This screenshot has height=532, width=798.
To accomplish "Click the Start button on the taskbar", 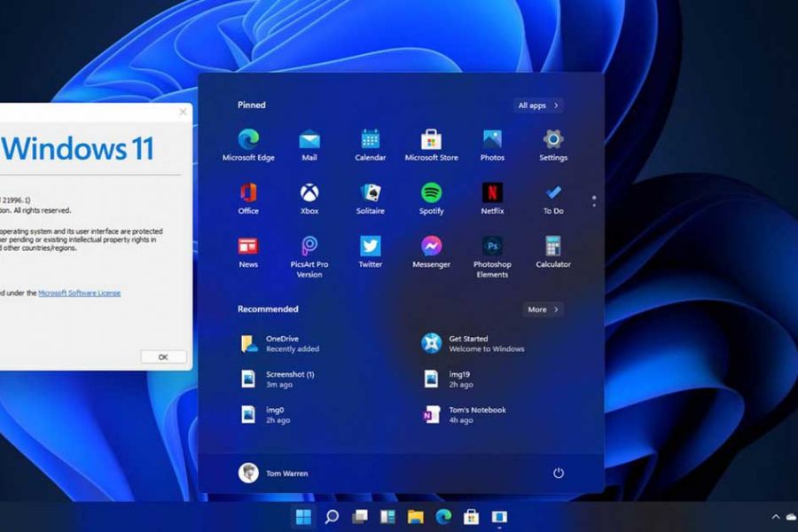I will tap(303, 517).
